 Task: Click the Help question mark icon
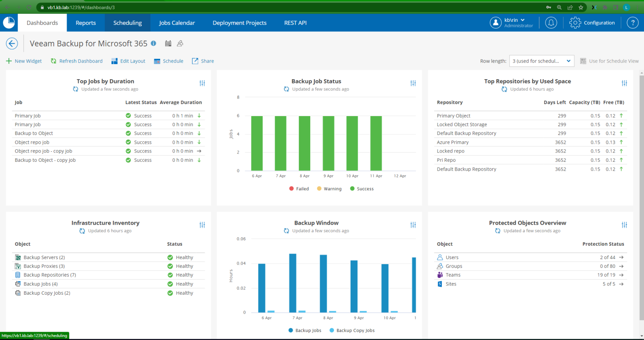pos(633,23)
